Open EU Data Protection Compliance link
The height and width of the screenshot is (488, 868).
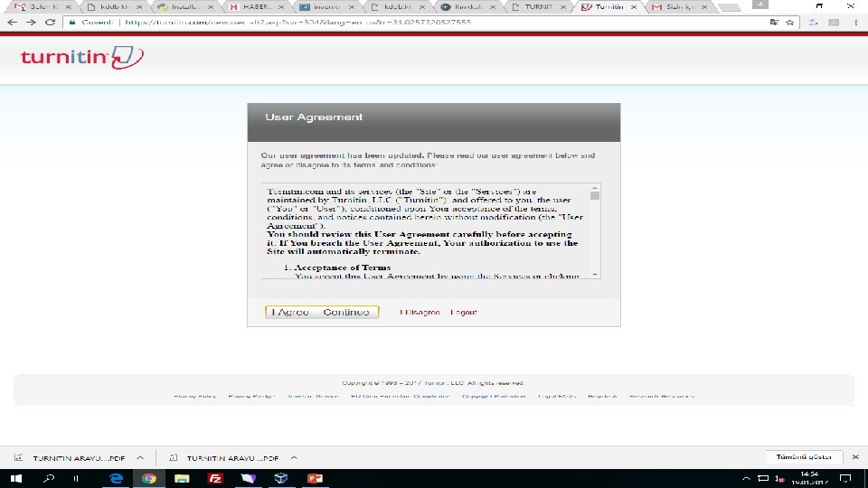coord(401,396)
